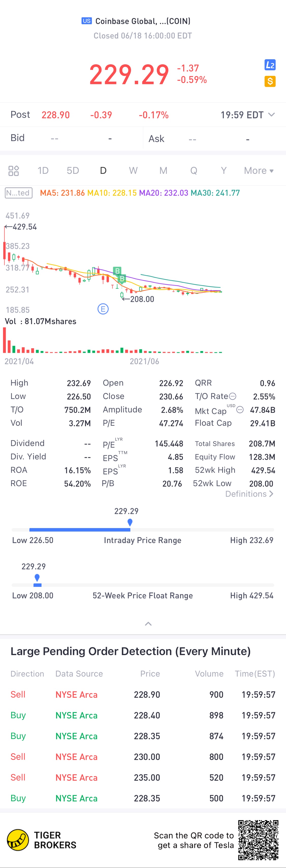Tap the L2 level-two quotes icon
This screenshot has height=868, width=286.
tap(270, 65)
